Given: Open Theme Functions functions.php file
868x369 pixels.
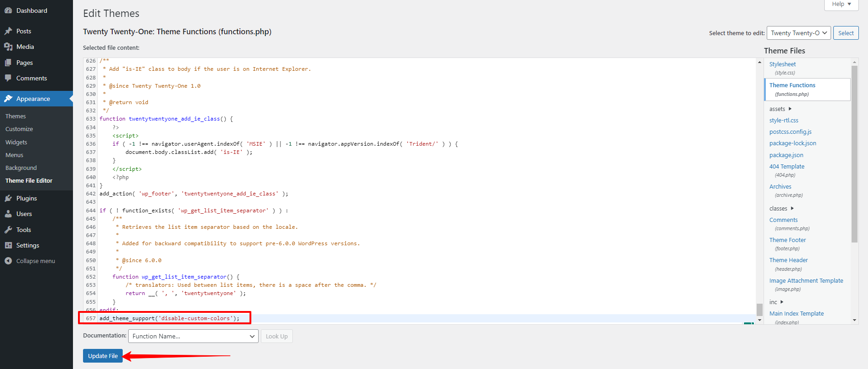Looking at the screenshot, I should pyautogui.click(x=792, y=85).
